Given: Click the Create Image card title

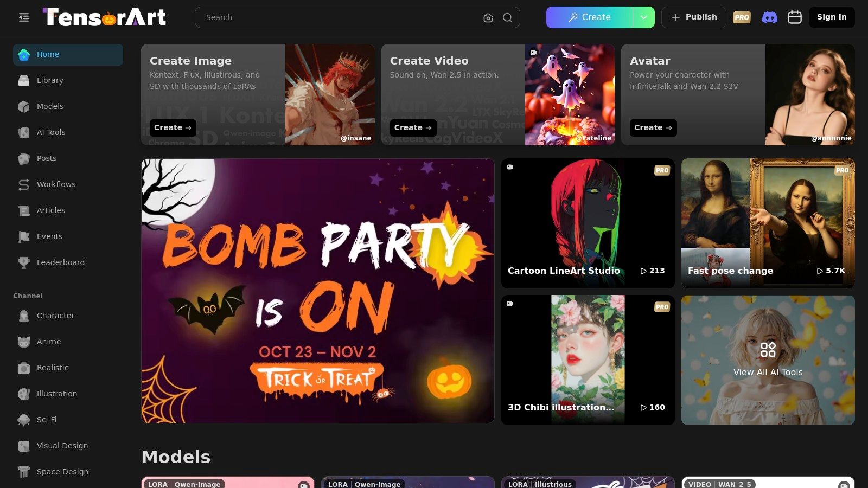Looking at the screenshot, I should 190,61.
